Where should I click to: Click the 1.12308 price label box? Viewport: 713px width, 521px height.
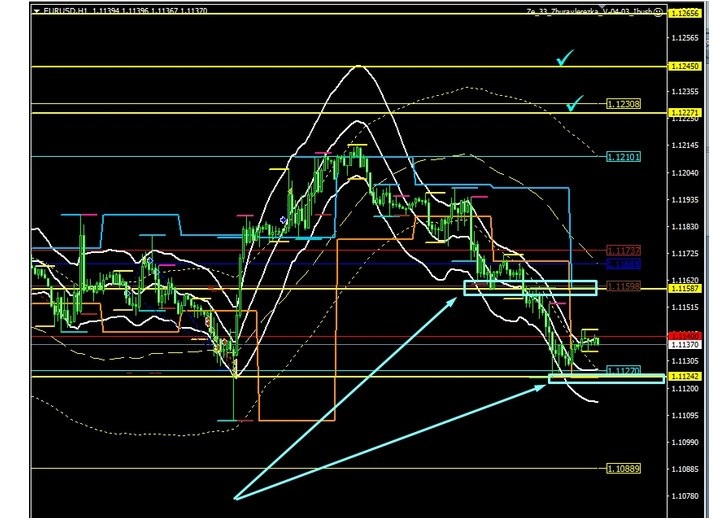(623, 104)
